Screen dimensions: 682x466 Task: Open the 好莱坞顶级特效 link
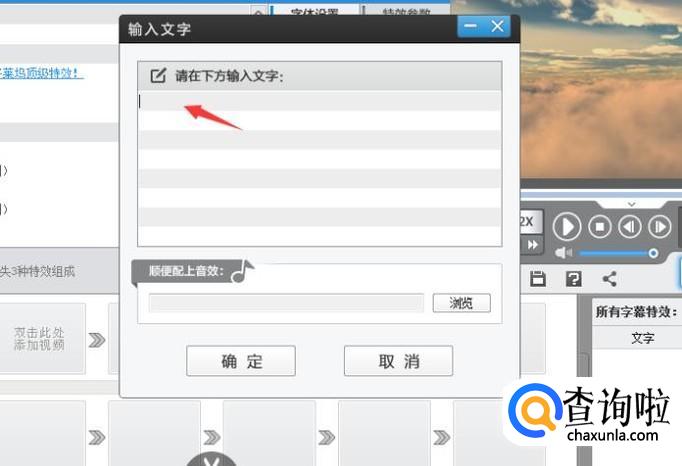pos(41,73)
